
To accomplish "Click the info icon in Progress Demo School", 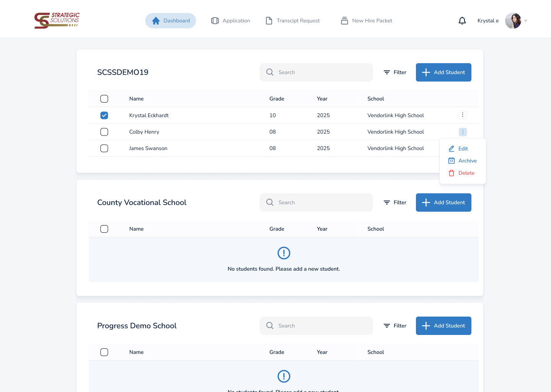I will point(284,376).
